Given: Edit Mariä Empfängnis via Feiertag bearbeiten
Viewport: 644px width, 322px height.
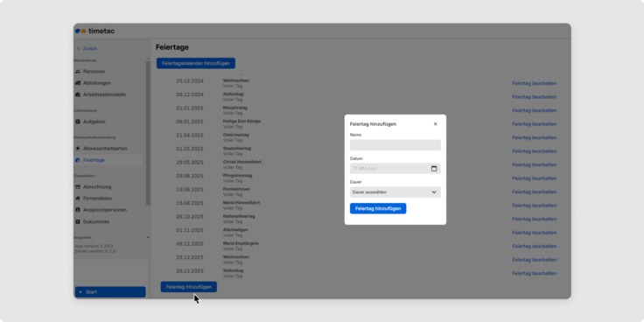Looking at the screenshot, I should tap(535, 246).
